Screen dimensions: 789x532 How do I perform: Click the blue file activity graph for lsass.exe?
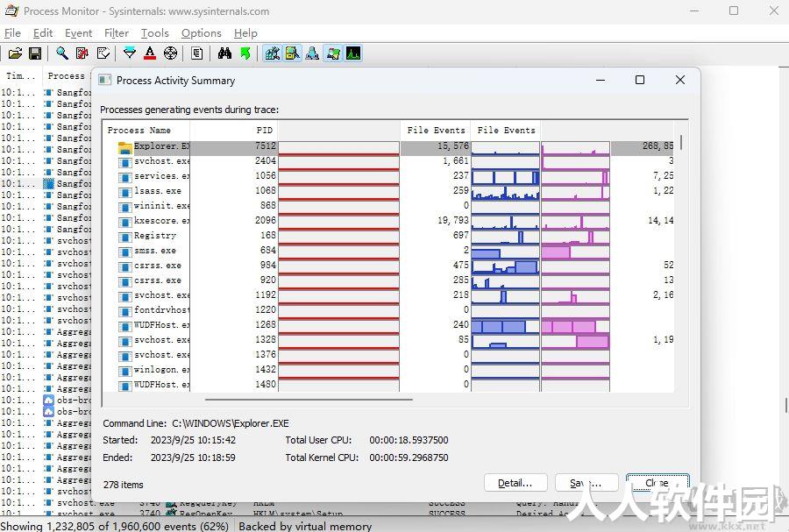(505, 192)
